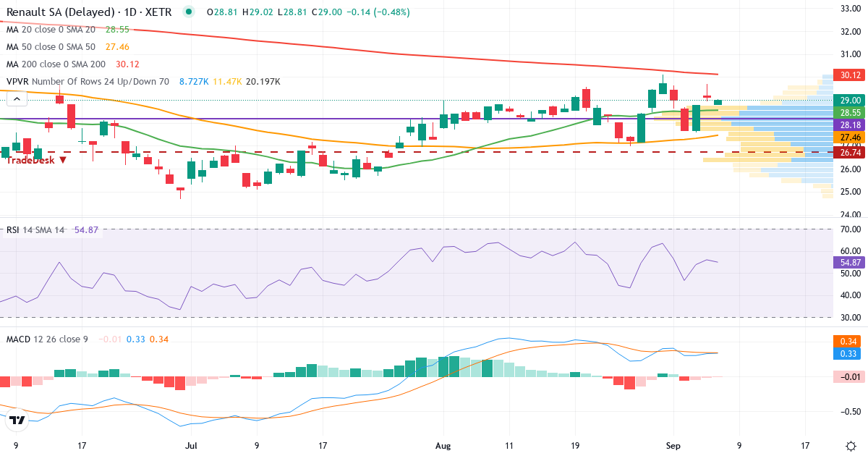Click the RSI 54.87 axis label

pos(849,263)
